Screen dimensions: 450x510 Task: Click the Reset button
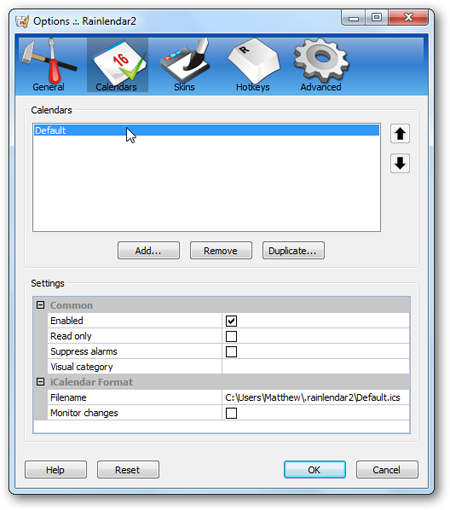[x=128, y=470]
